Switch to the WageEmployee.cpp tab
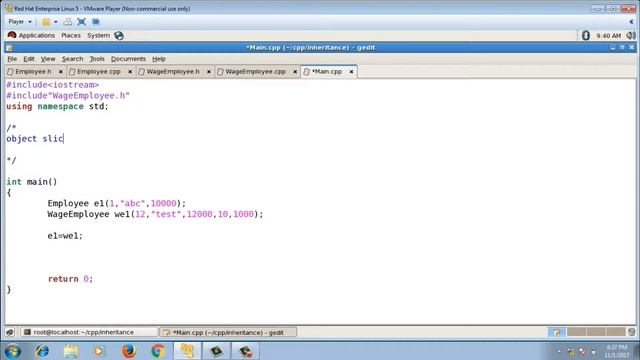This screenshot has width=640, height=360. pos(255,71)
